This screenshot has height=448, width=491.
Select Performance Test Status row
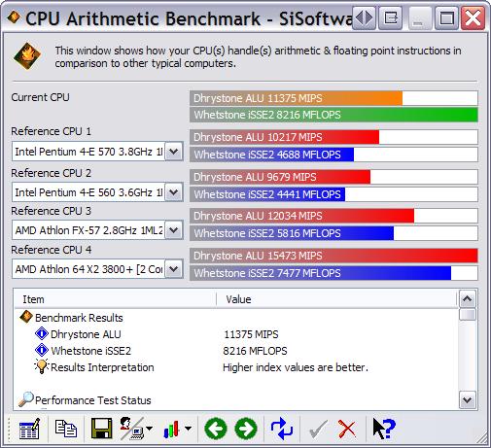tap(236, 400)
